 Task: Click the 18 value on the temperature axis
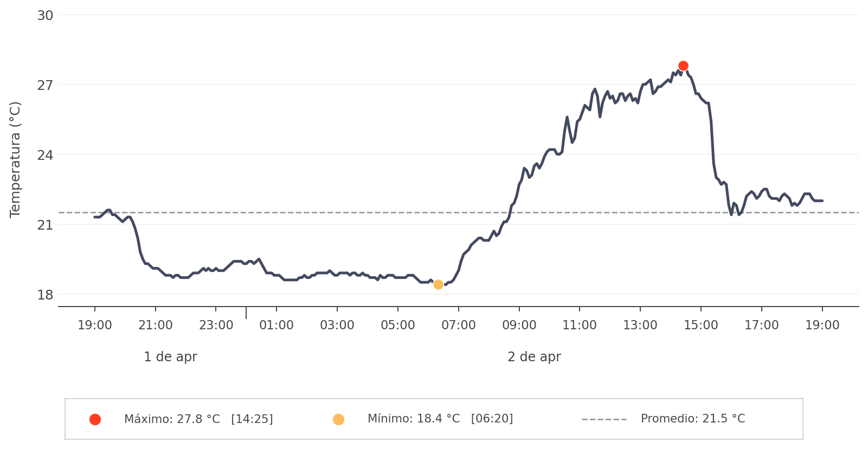(x=45, y=295)
